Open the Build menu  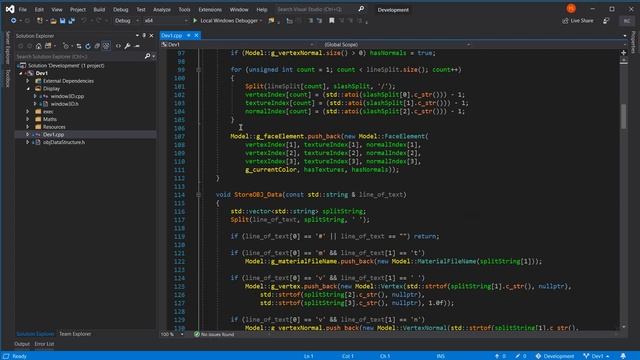[99, 9]
